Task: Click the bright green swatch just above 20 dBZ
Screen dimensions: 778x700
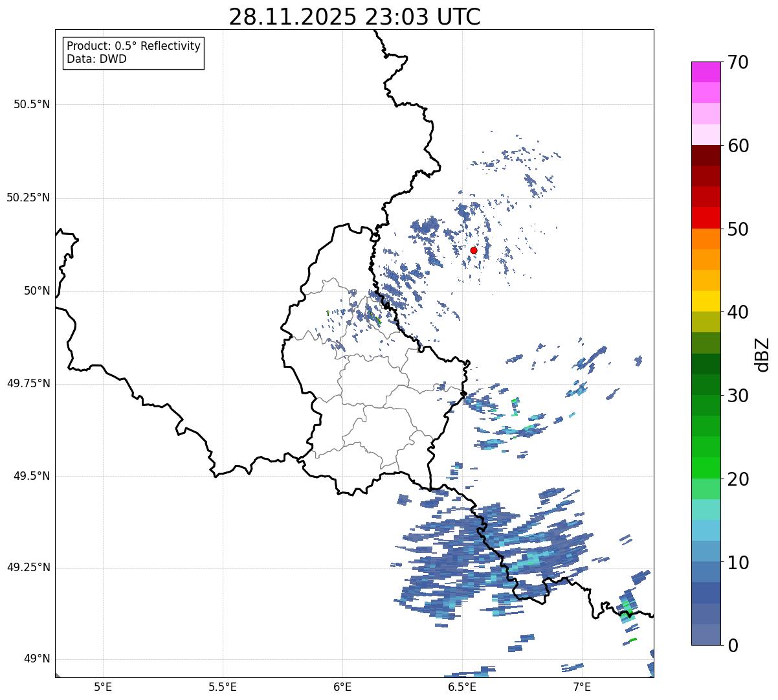Action: point(706,468)
